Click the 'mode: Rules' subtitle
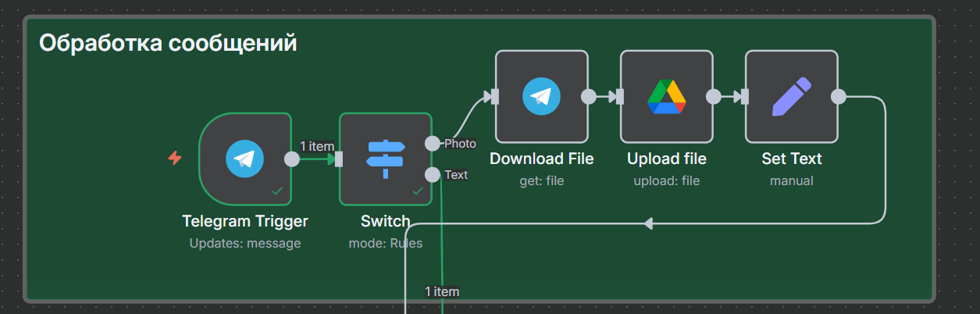 click(x=386, y=244)
